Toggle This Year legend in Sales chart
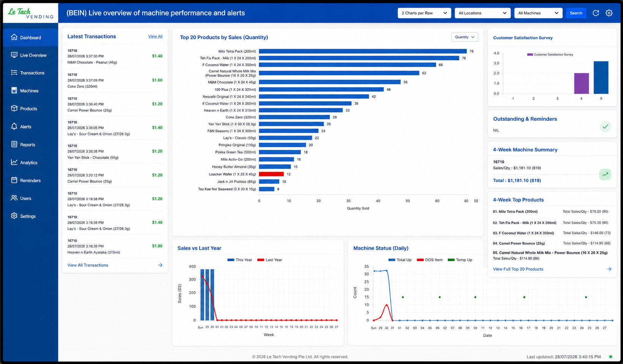 coord(240,260)
